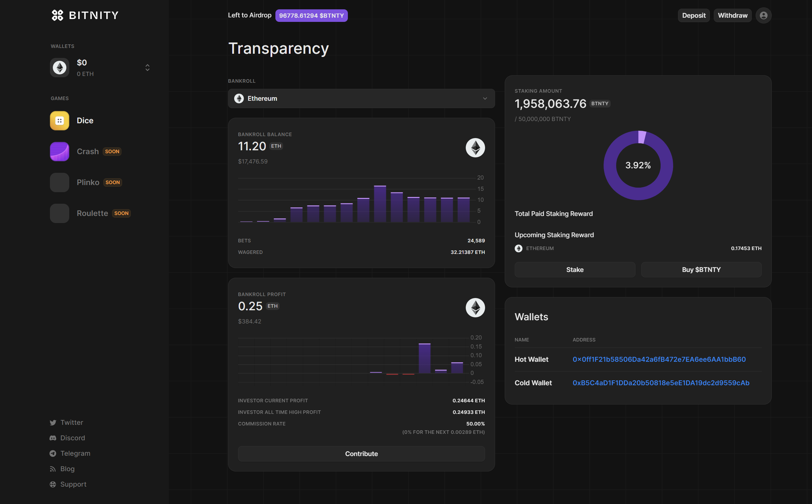Click the Support lifebuoy icon
This screenshot has width=812, height=504.
[x=53, y=484]
